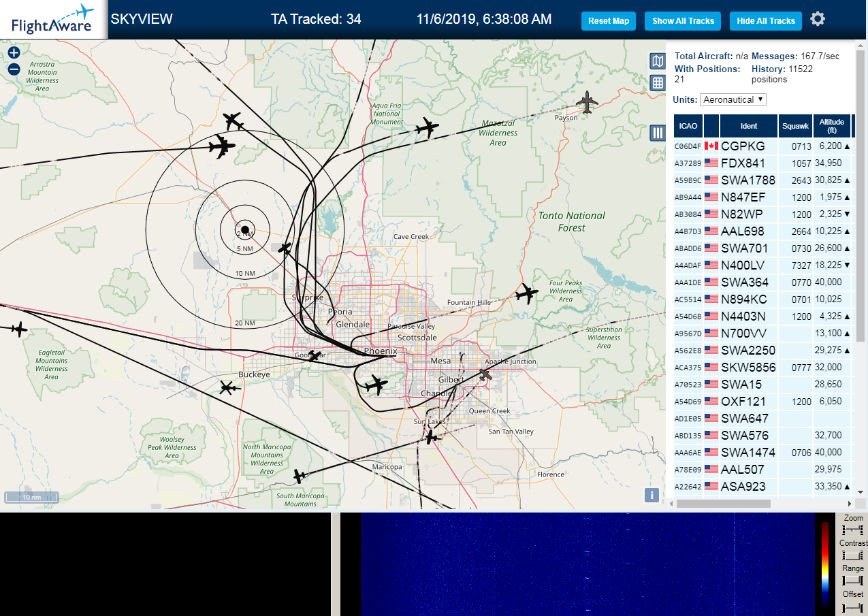Select the aircraft inside the 10 NM ring
The width and height of the screenshot is (868, 616).
285,248
